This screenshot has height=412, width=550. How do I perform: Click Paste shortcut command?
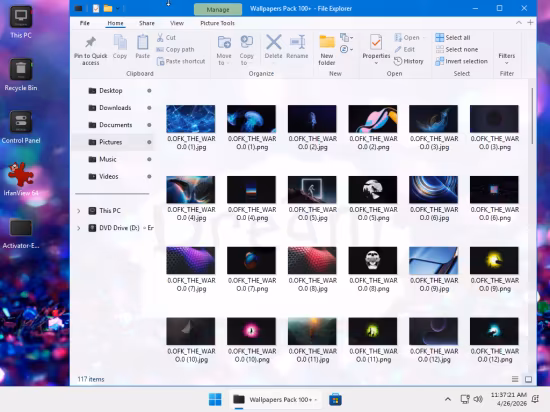[181, 61]
